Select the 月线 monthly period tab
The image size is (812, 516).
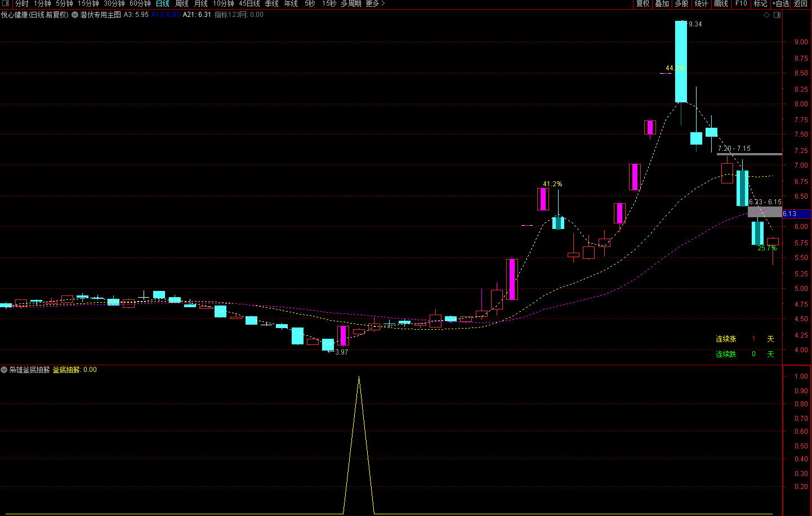point(201,4)
